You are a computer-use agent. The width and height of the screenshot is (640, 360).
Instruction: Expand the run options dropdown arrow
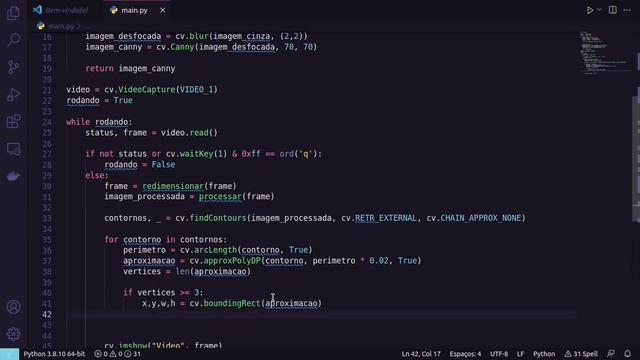(599, 10)
